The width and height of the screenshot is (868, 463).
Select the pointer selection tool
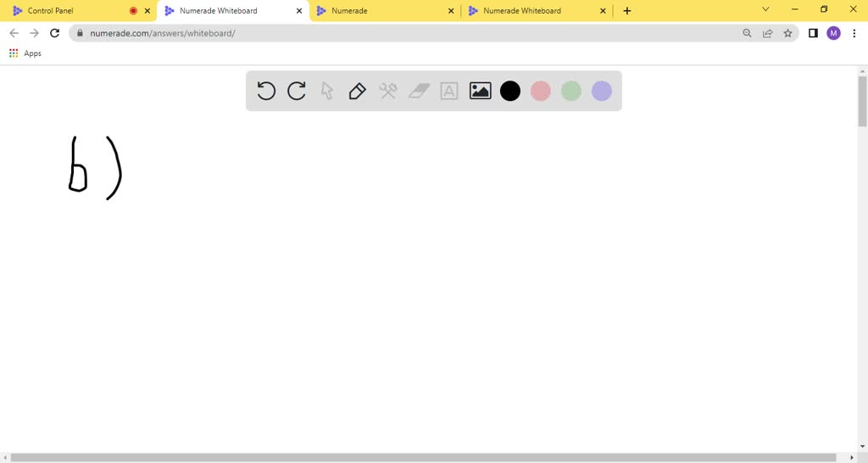click(327, 91)
